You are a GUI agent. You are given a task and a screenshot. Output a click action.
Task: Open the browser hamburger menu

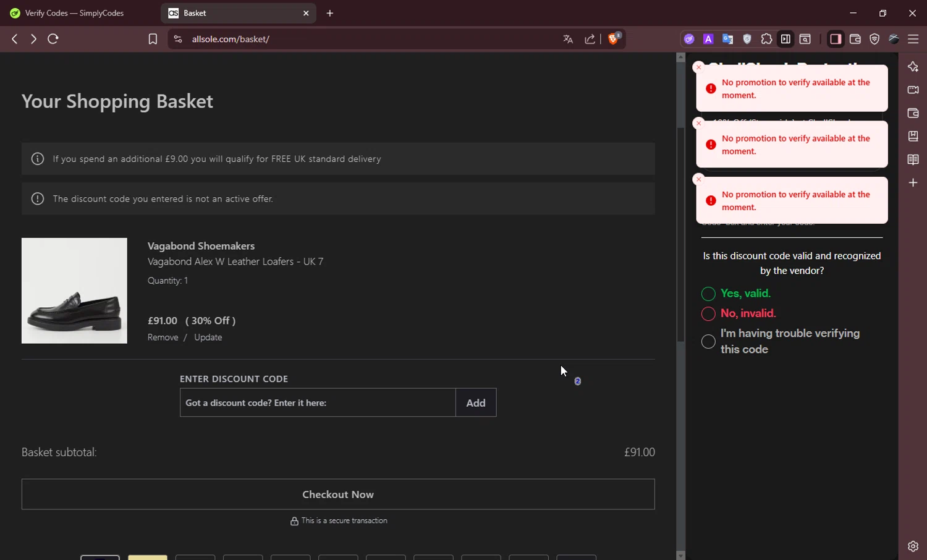pos(913,39)
